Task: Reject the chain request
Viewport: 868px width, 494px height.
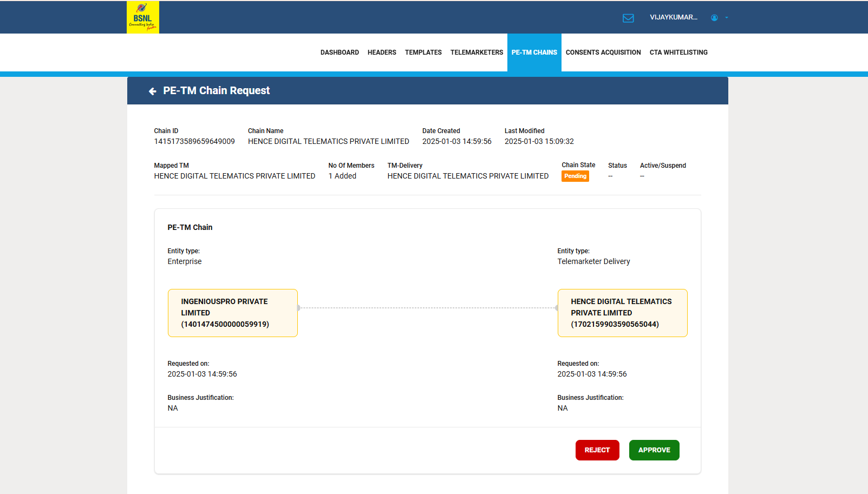Action: tap(597, 450)
